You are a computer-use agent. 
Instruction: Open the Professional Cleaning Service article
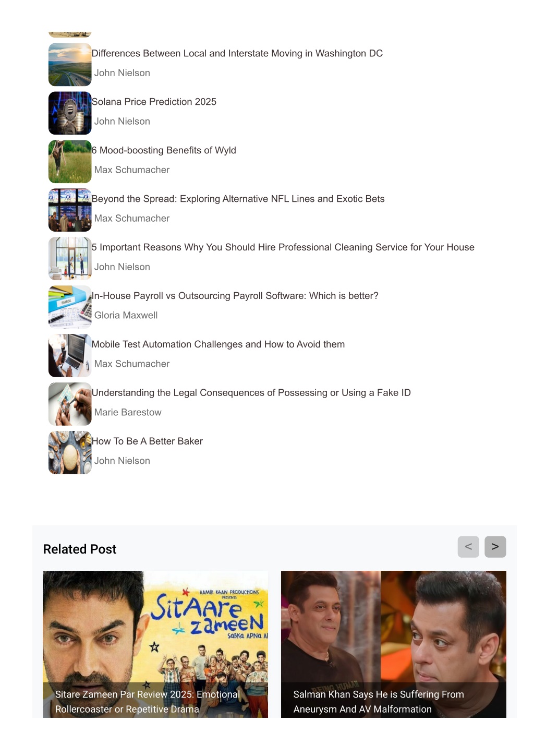click(283, 247)
